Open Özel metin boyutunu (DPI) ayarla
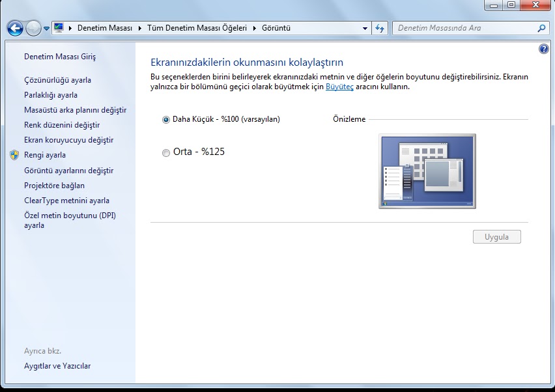Image resolution: width=555 pixels, height=392 pixels. (70, 220)
